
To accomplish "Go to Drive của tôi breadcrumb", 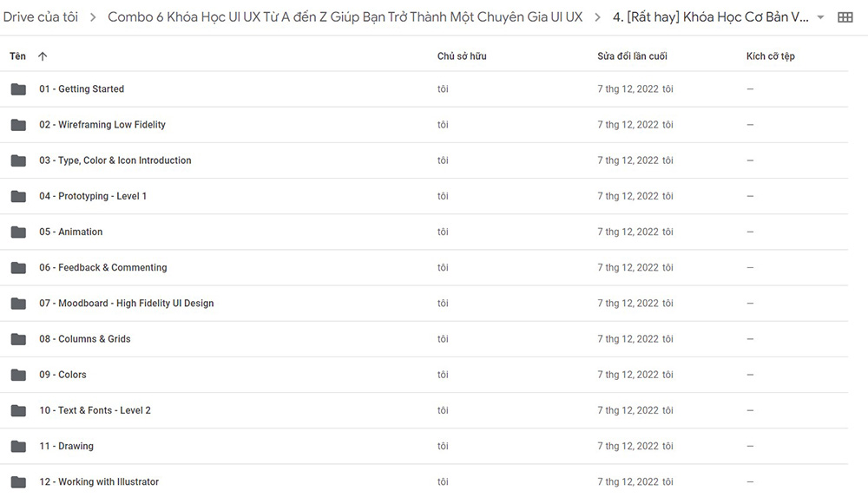I will tap(41, 17).
